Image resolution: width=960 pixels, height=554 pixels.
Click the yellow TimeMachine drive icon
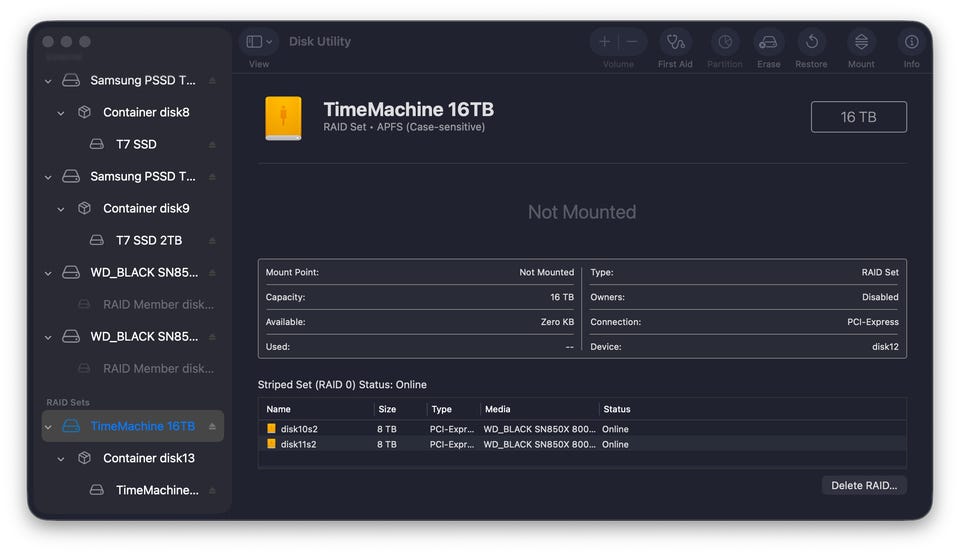[x=283, y=118]
